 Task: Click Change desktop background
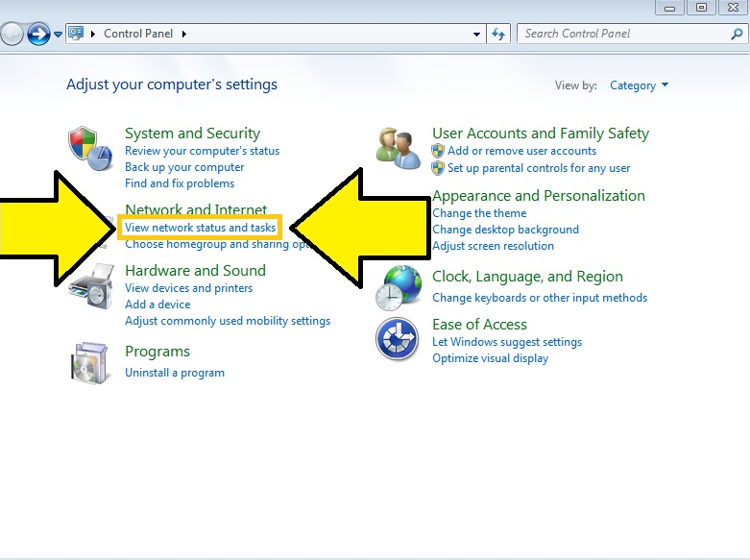pos(505,230)
